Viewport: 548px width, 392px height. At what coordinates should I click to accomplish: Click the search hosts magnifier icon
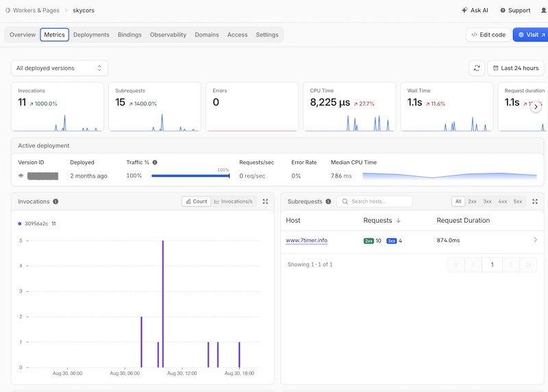point(345,201)
